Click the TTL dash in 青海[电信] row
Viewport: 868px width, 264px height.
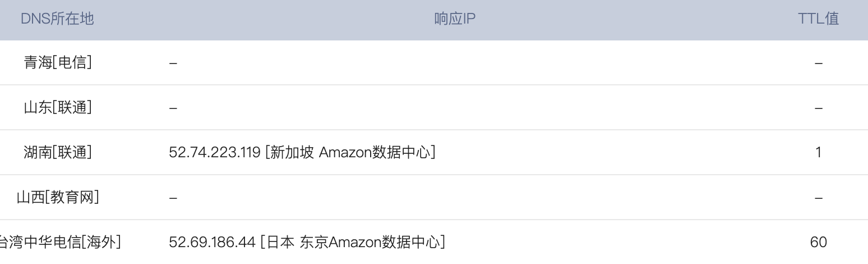[818, 63]
